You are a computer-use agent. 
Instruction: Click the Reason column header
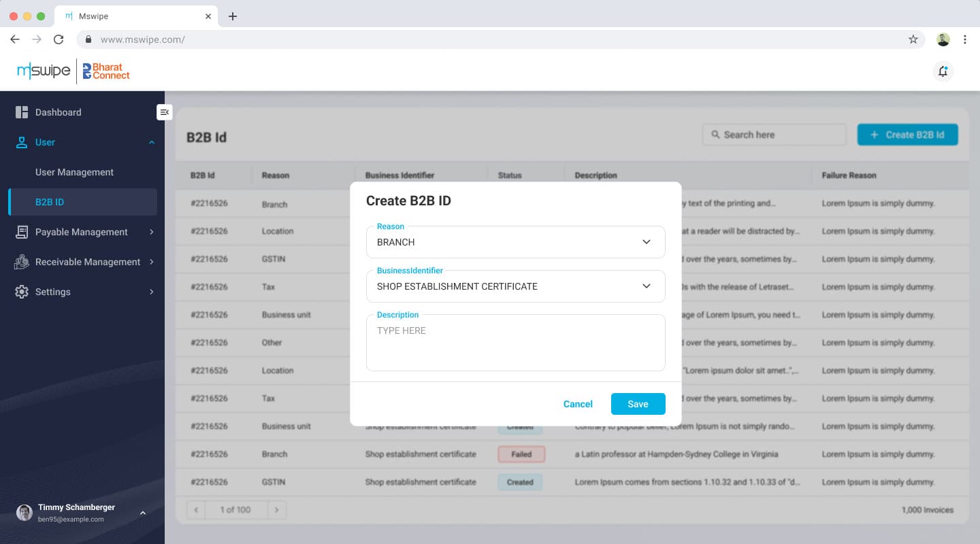point(276,175)
